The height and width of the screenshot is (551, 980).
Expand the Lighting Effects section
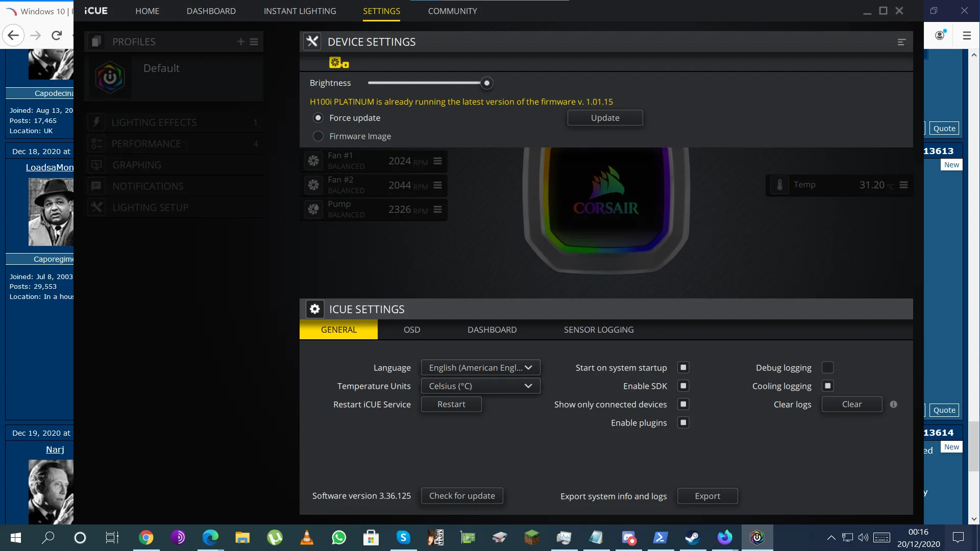coord(174,122)
